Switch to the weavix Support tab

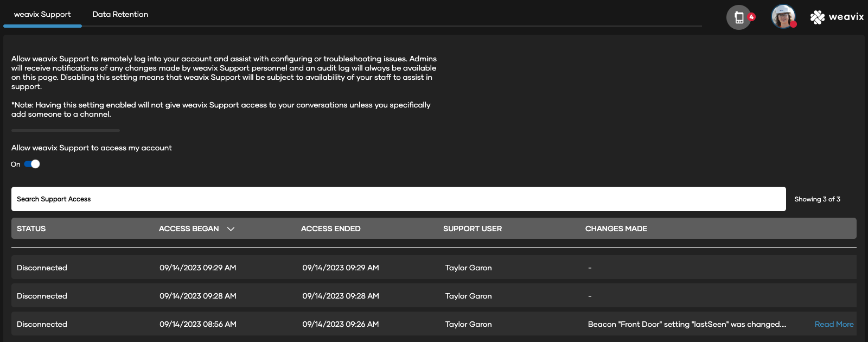tap(42, 14)
